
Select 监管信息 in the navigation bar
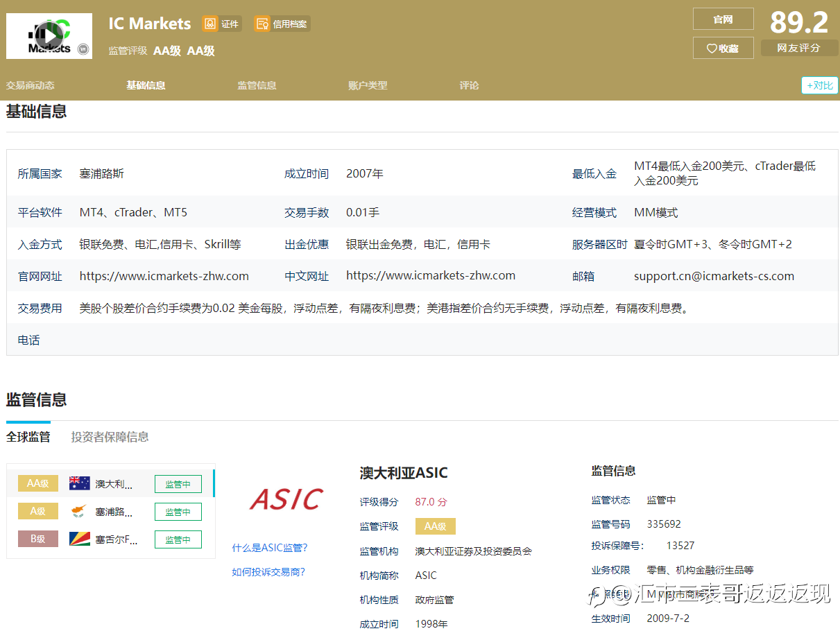pos(257,85)
